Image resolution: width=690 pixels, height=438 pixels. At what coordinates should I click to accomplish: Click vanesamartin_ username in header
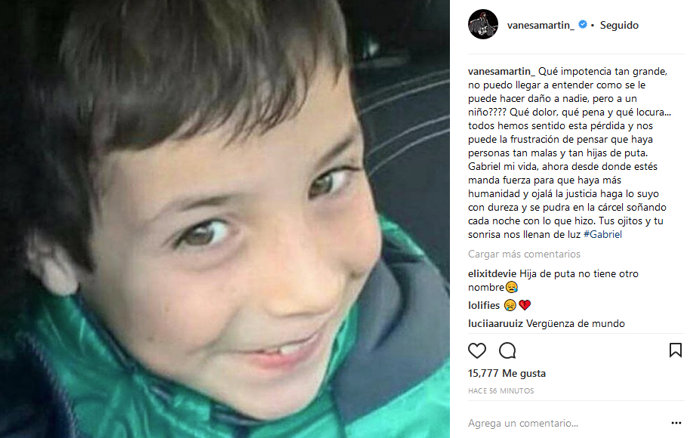click(x=540, y=25)
